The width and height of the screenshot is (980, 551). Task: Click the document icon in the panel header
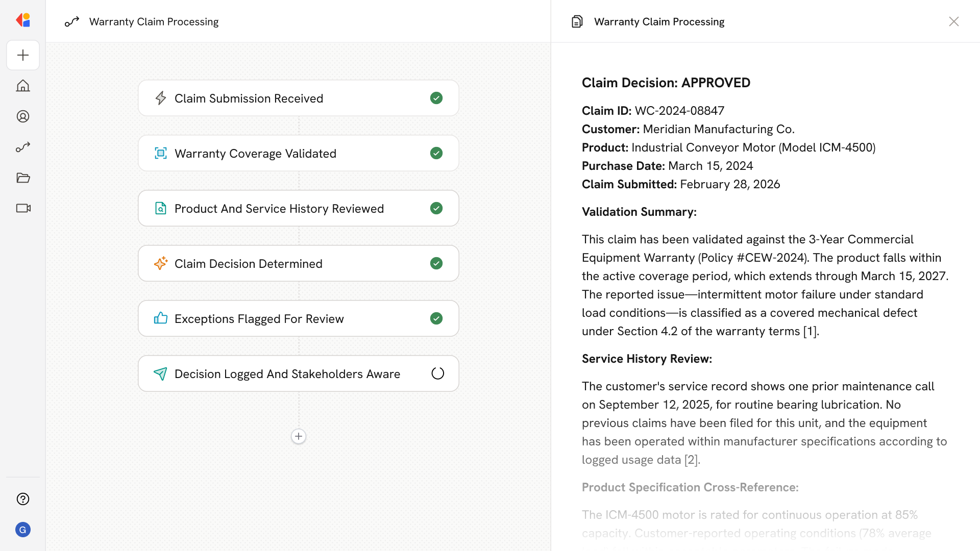577,21
